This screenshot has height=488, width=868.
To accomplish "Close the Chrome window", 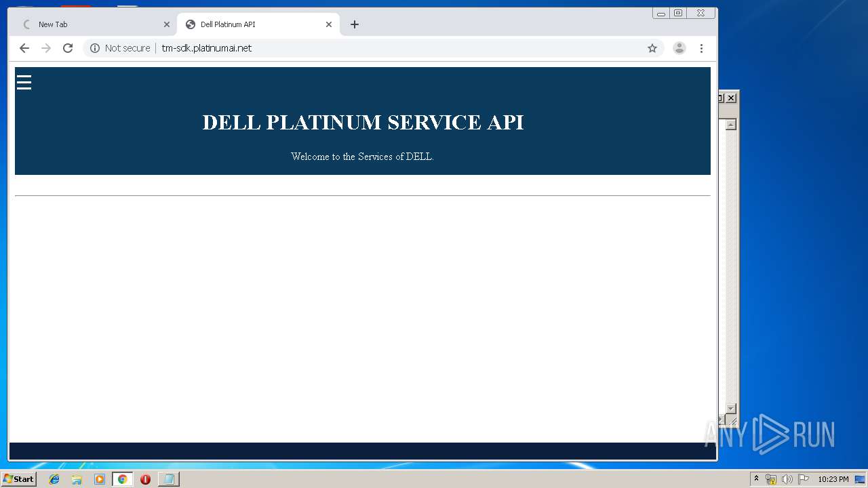I will (x=701, y=13).
